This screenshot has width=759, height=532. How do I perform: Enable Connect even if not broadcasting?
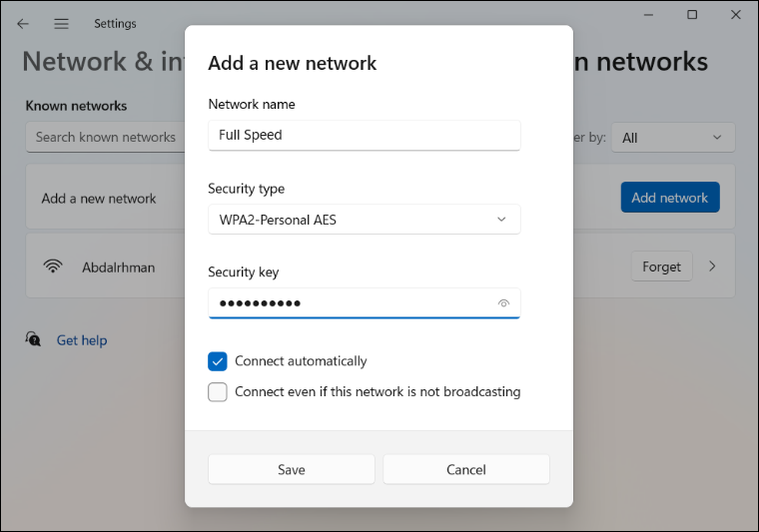[218, 391]
